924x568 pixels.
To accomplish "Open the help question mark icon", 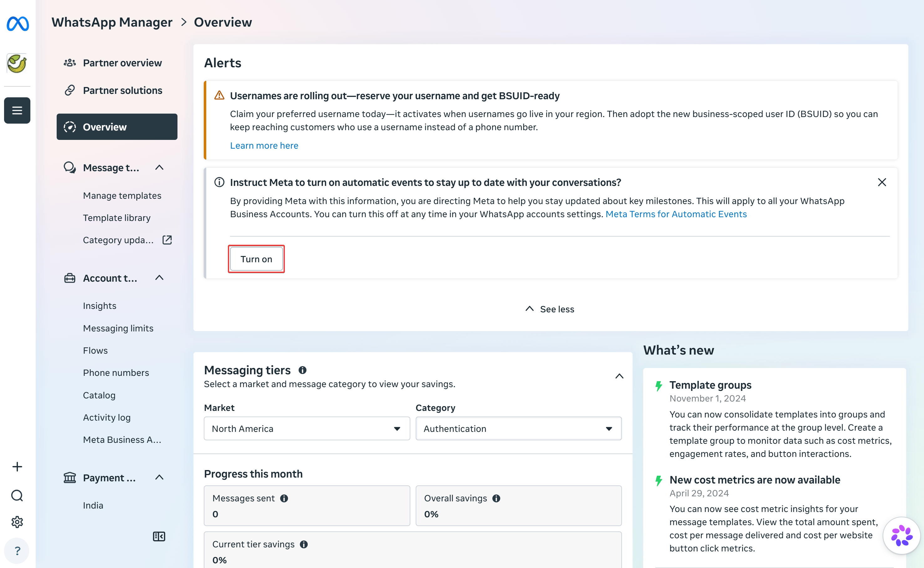I will (x=17, y=551).
